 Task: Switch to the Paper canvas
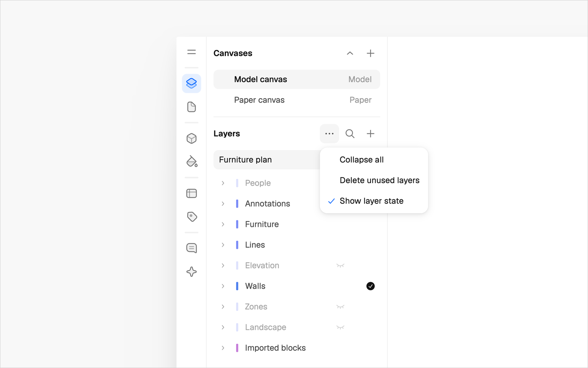pos(297,100)
